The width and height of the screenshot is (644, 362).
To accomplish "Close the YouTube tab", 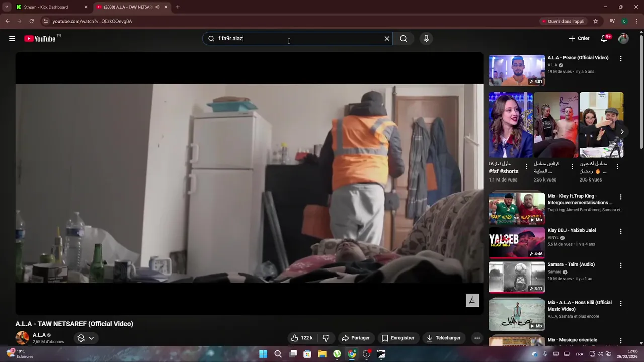I will 166,7.
